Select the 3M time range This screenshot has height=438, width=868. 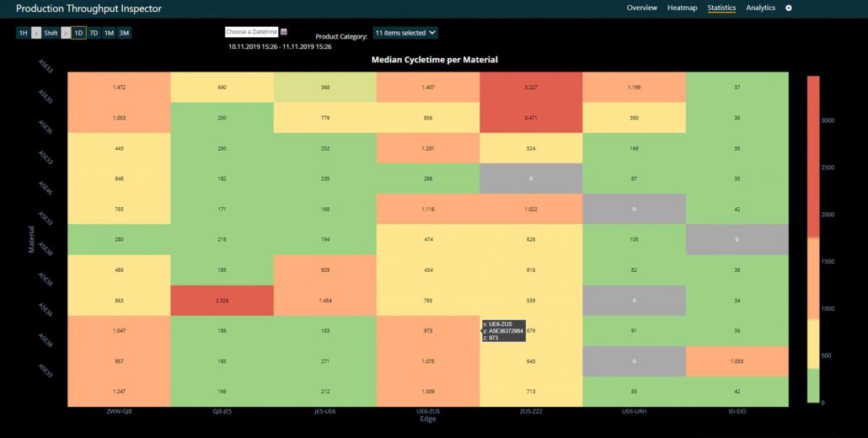tap(124, 33)
